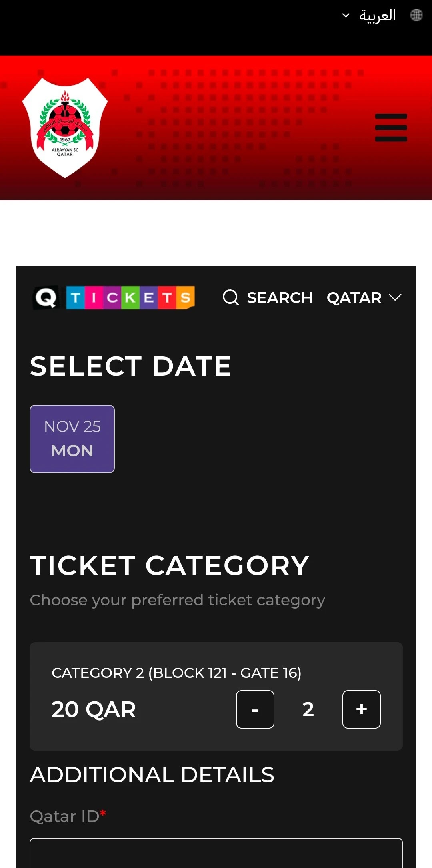Click the globe language icon
Screen dimensions: 432x868
click(416, 15)
